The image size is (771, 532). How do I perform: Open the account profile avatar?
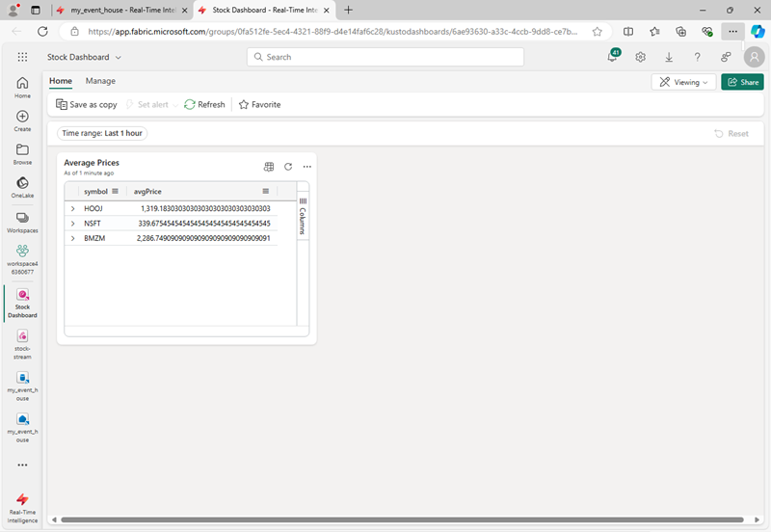[x=755, y=57]
